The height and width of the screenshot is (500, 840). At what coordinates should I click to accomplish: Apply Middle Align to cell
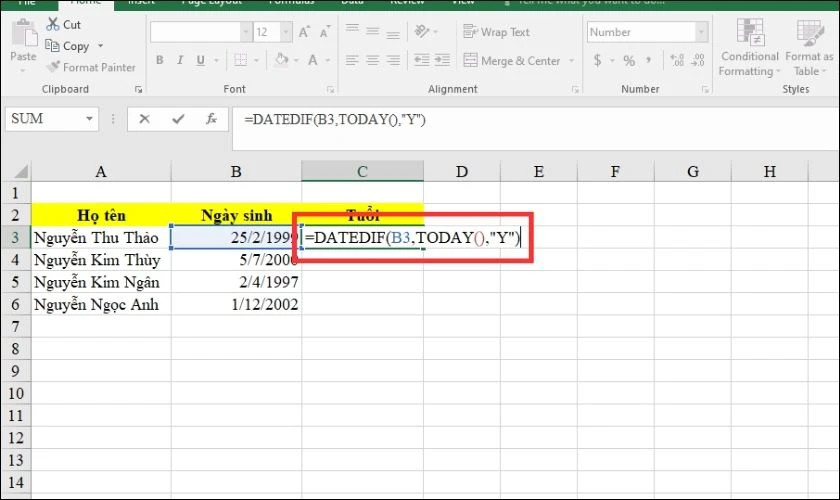373,32
